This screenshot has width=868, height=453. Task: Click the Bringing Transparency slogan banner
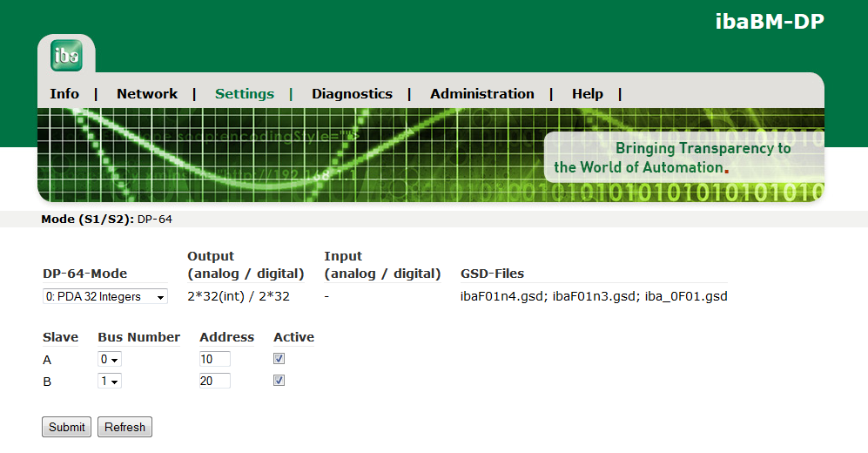pyautogui.click(x=684, y=158)
